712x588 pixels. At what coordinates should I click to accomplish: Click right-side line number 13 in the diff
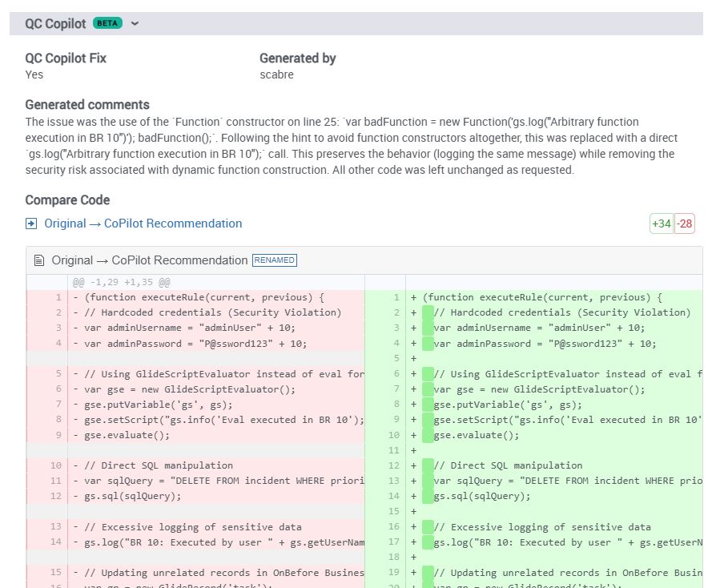pyautogui.click(x=393, y=481)
